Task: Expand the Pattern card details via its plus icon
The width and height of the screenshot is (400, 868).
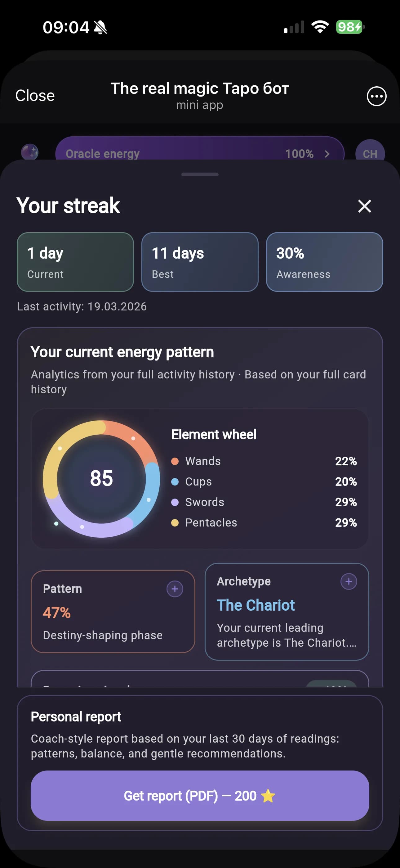Action: (x=175, y=588)
